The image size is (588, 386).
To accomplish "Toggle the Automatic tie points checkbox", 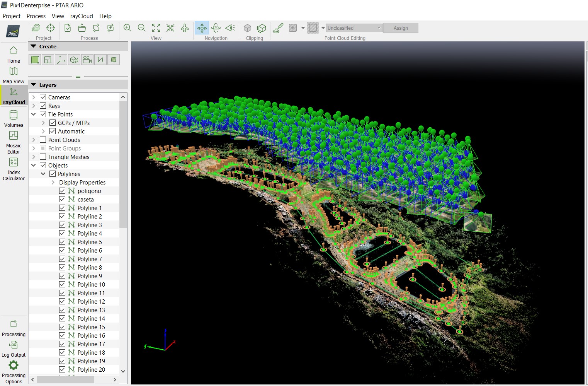I will (x=53, y=131).
